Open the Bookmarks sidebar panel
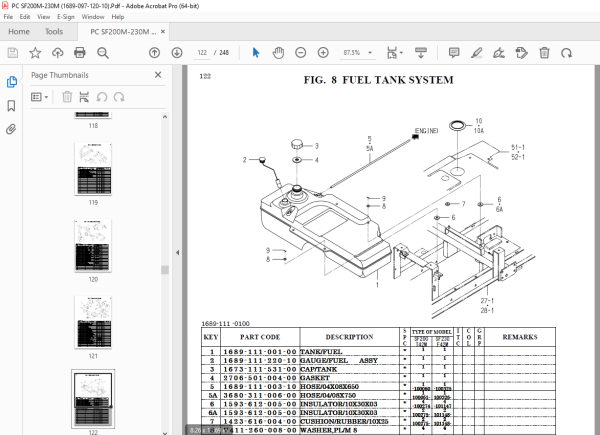The width and height of the screenshot is (600, 435). point(11,106)
